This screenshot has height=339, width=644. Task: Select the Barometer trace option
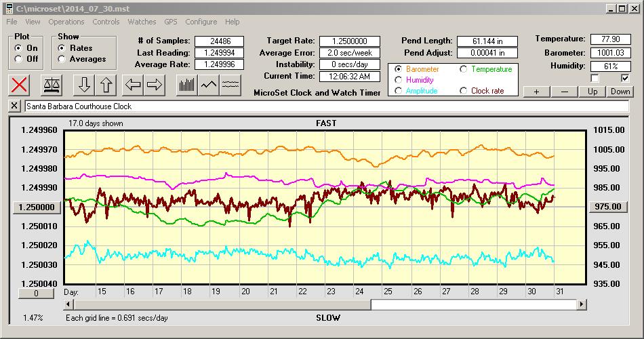click(398, 69)
